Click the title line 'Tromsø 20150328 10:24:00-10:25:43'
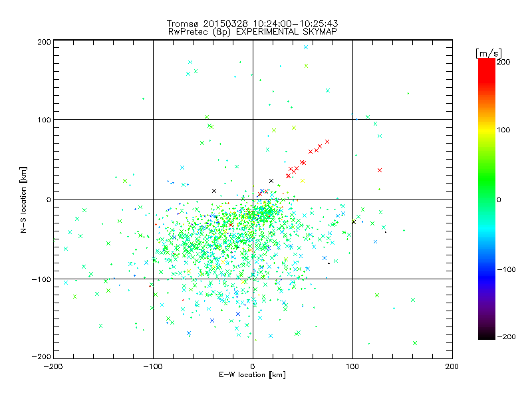Screen dimensions: 532x399 pyautogui.click(x=252, y=23)
